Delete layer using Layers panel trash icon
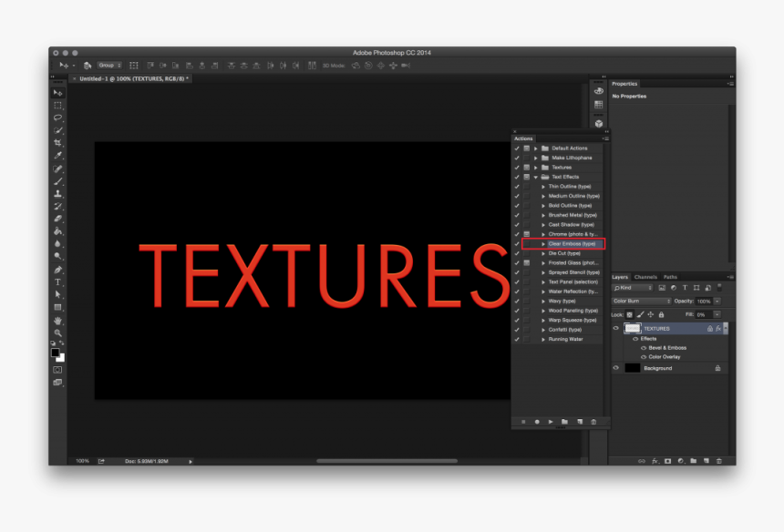Image resolution: width=784 pixels, height=532 pixels. 719,461
